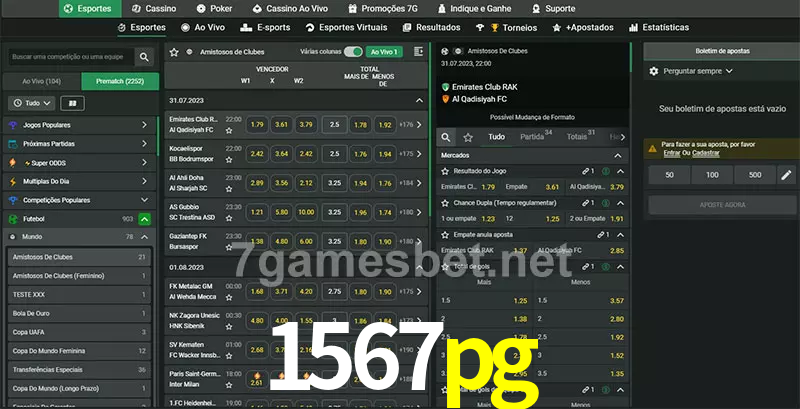This screenshot has width=800, height=409.
Task: Select the Ao Vivo (104) tab
Action: tap(42, 81)
